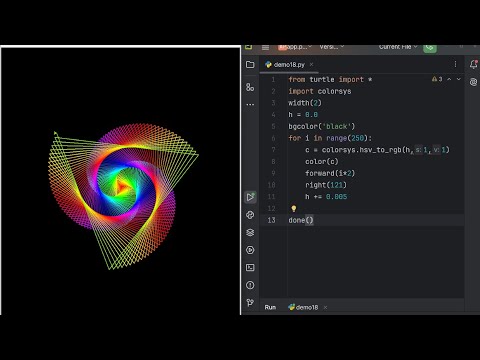Jump to next highlighted problem arrow
The width and height of the screenshot is (480, 360).
pyautogui.click(x=459, y=79)
